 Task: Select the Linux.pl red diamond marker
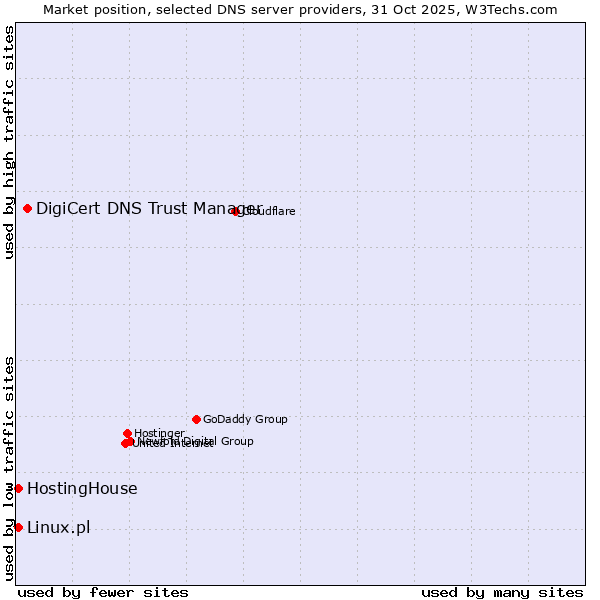pos(18,527)
